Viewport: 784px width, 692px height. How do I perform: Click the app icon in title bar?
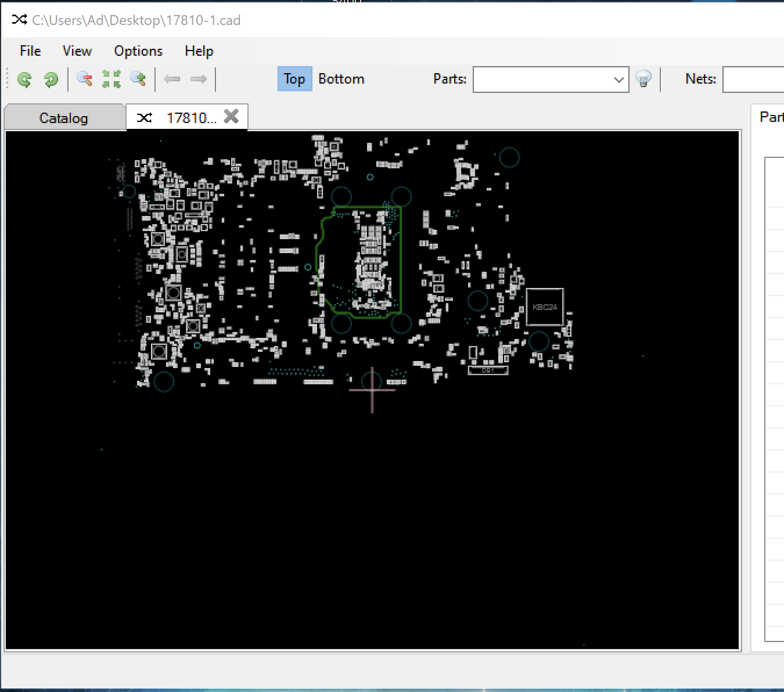(x=19, y=20)
